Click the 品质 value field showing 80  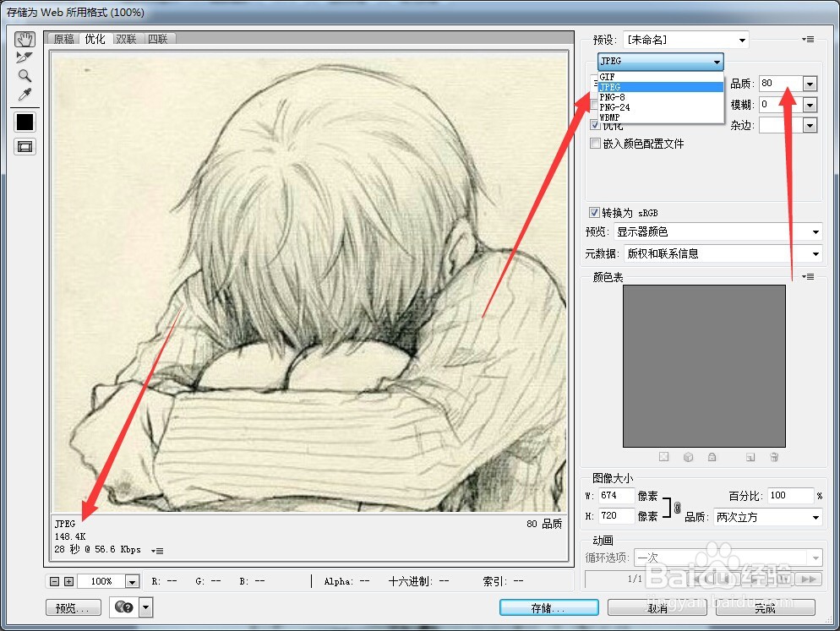tap(781, 84)
